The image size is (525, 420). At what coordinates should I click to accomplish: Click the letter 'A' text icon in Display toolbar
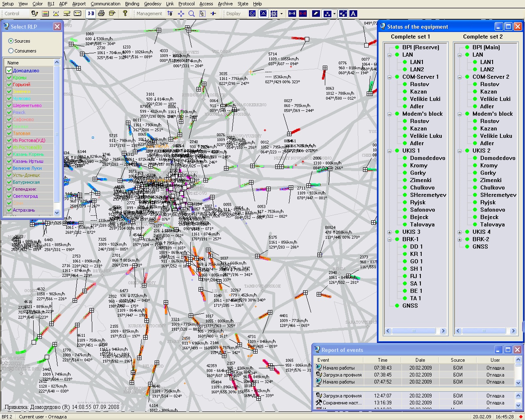tap(353, 14)
